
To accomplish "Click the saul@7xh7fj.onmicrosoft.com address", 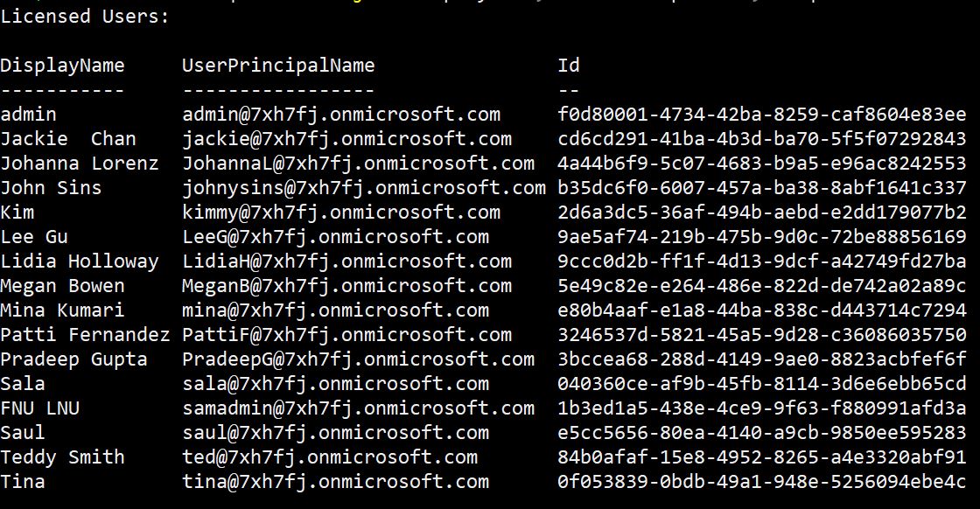I will point(335,433).
